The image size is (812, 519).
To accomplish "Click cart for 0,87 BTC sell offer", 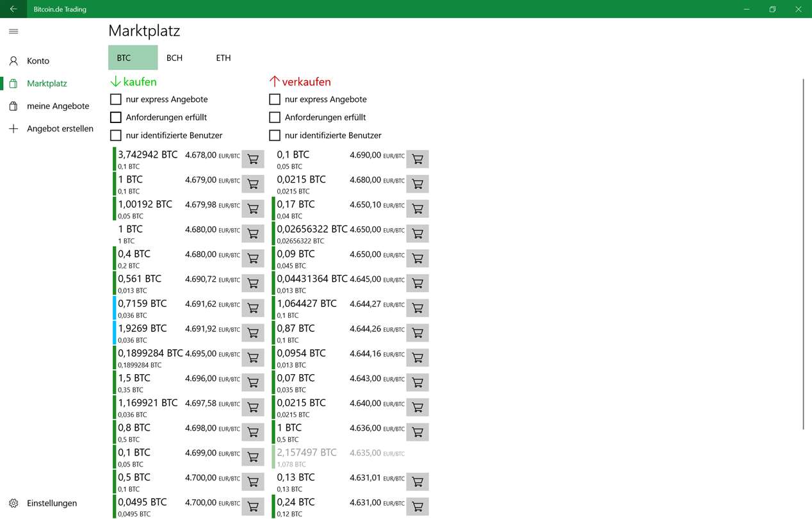I will [418, 333].
